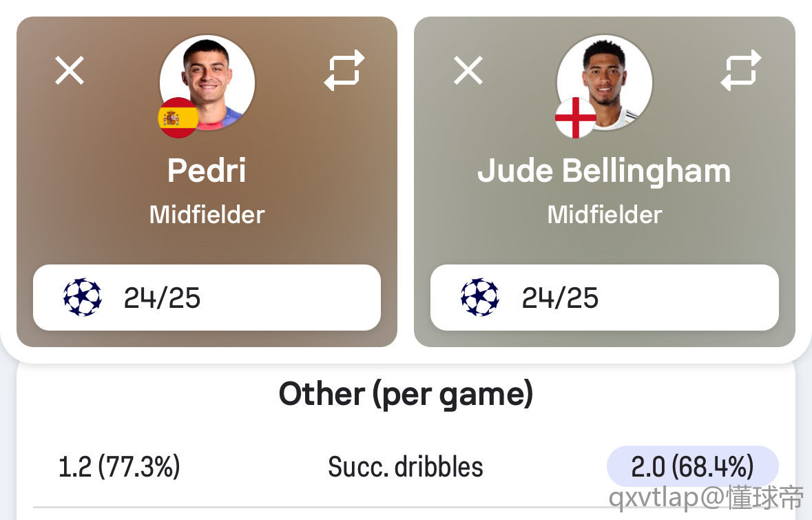Click Bellingham's Midfielder position label
Screen dimensions: 812x520
[x=604, y=214]
